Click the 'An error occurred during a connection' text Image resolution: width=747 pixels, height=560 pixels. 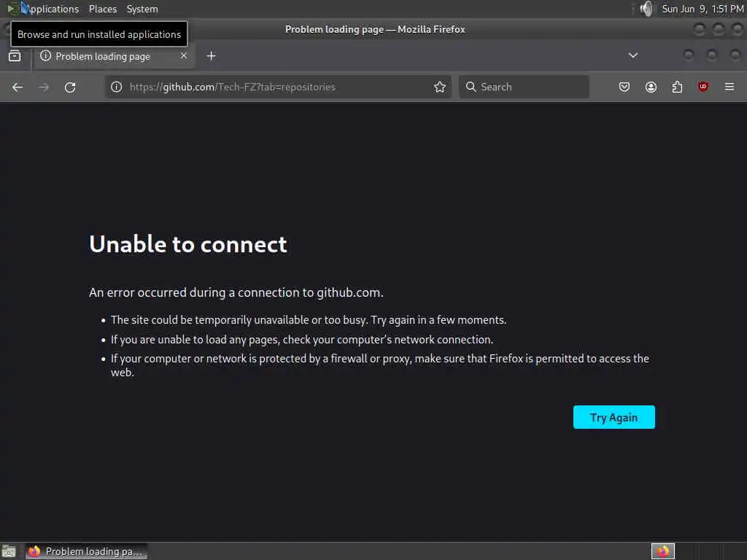pyautogui.click(x=236, y=292)
